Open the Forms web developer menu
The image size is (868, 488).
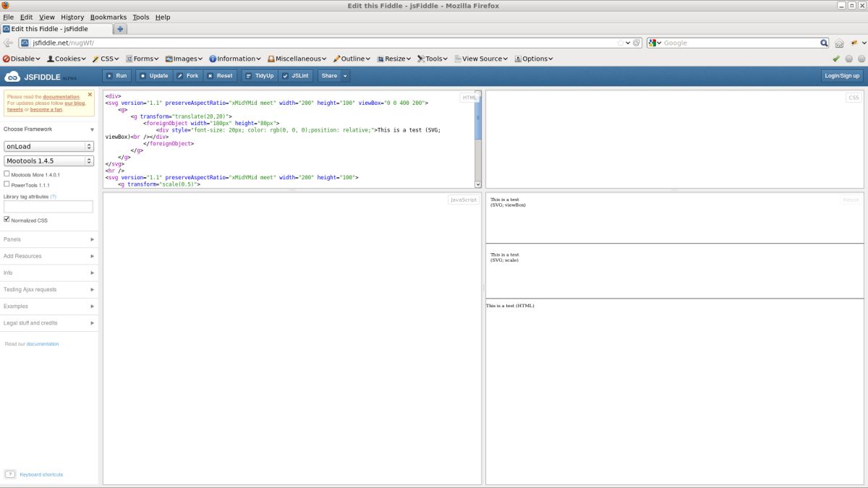143,59
